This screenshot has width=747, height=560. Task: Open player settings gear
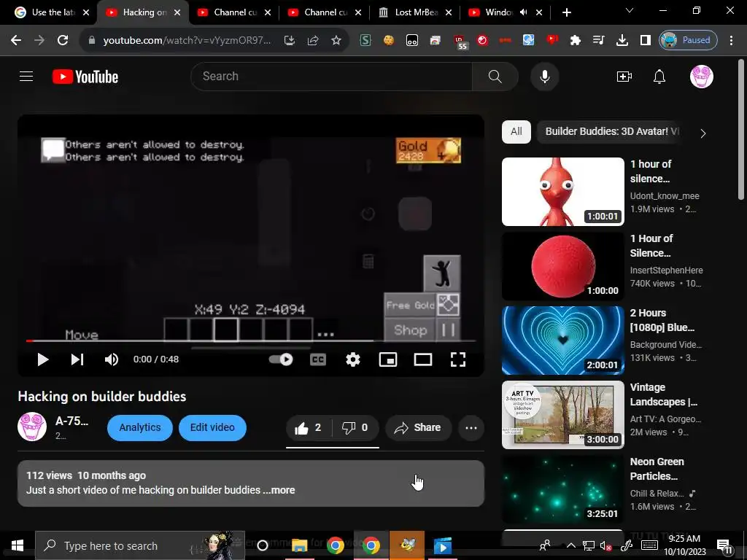click(352, 359)
